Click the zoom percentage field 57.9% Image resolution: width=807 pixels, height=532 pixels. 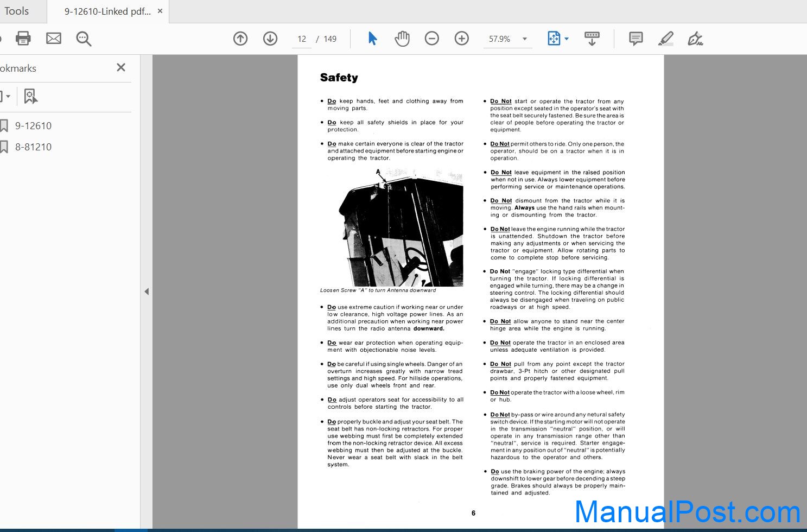pos(499,39)
